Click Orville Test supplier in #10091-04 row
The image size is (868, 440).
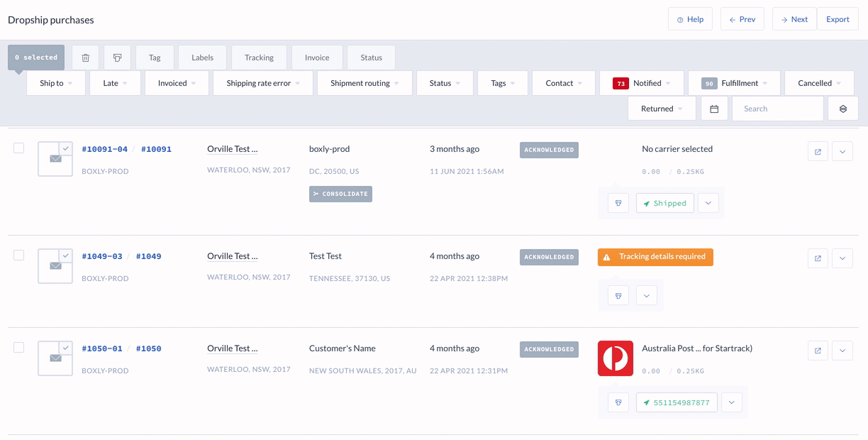(233, 149)
